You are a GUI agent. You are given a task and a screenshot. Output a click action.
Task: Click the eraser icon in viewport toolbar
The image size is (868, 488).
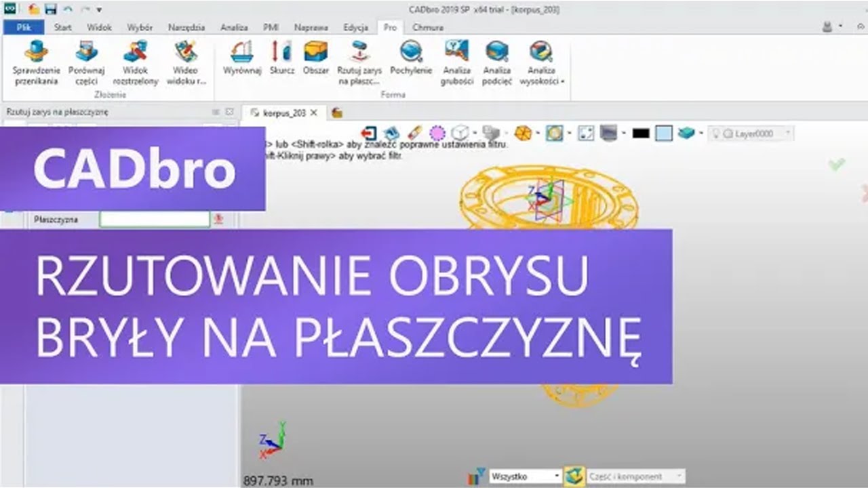[x=415, y=133]
